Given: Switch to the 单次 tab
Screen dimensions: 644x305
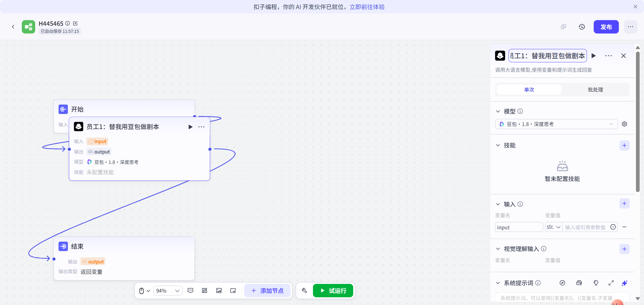Looking at the screenshot, I should pos(529,89).
